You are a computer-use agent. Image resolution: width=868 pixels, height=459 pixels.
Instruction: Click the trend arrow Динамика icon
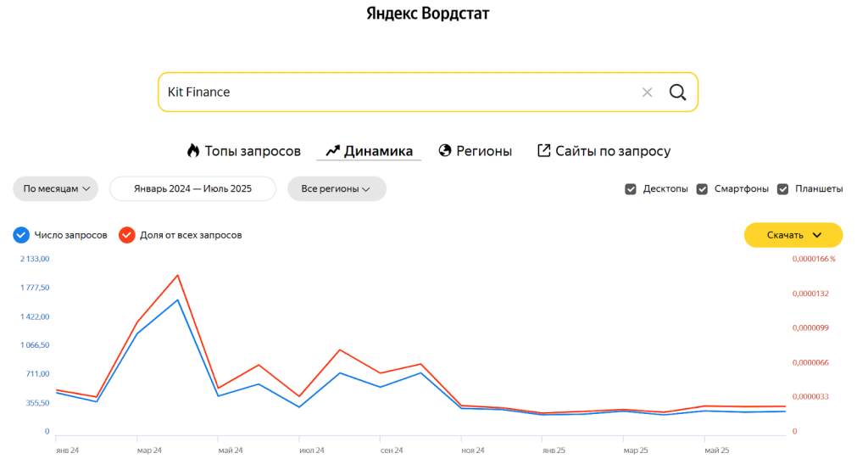coord(332,151)
